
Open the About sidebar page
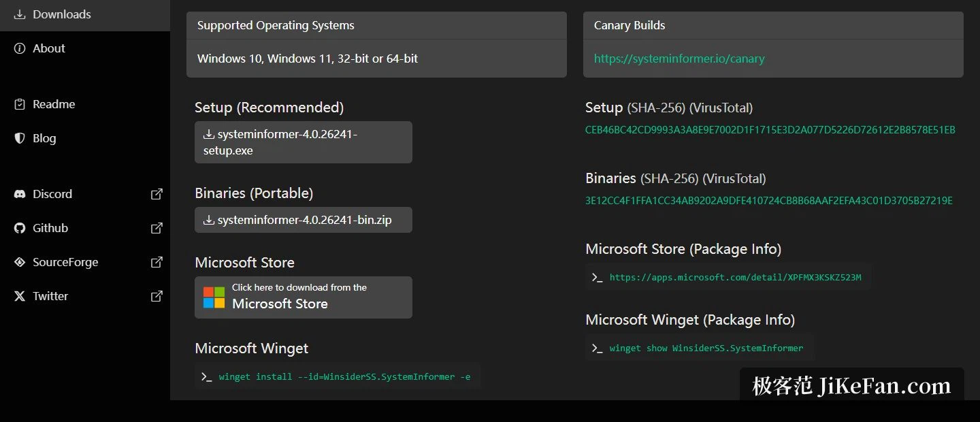click(85, 48)
